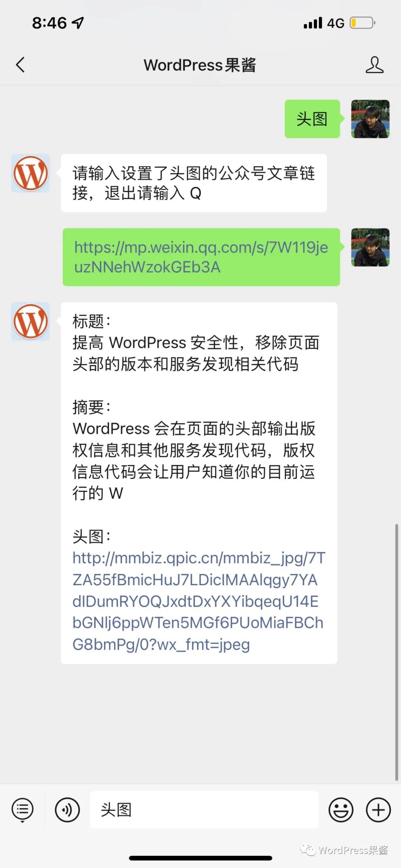Tap the green 头图 message bubble
401x868 pixels.
tap(312, 119)
